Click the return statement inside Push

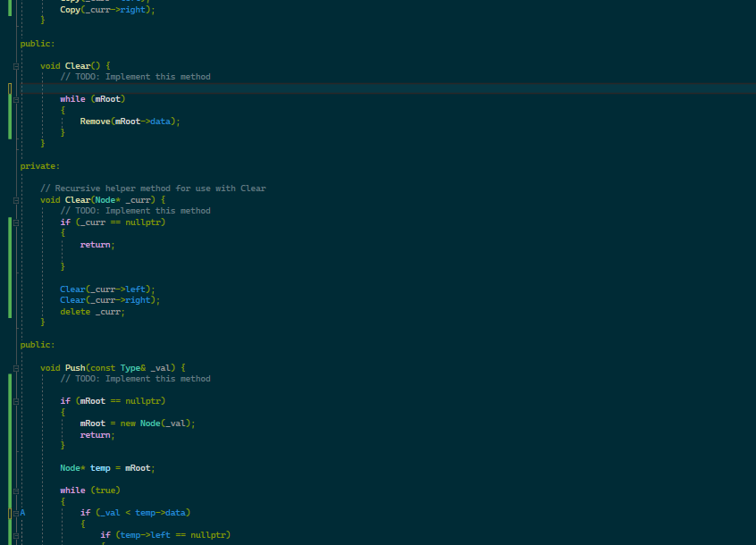coord(96,434)
